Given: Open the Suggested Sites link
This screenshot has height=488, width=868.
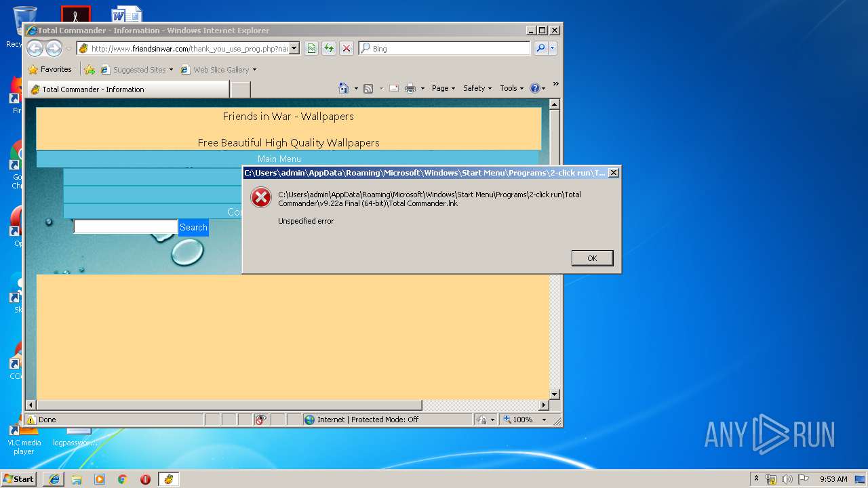Looking at the screenshot, I should 136,69.
